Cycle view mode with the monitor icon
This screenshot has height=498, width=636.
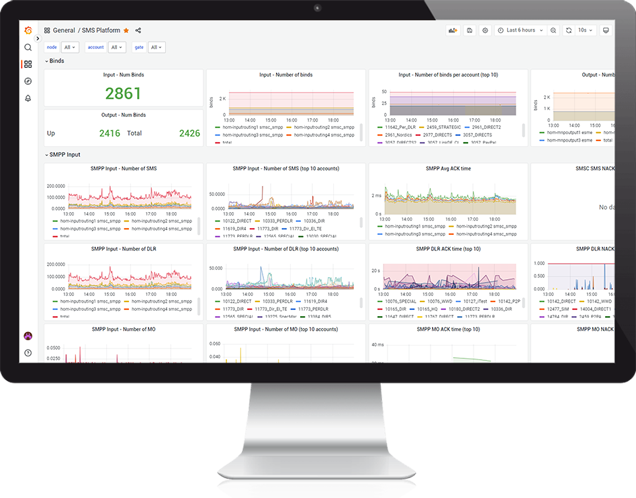(x=606, y=30)
